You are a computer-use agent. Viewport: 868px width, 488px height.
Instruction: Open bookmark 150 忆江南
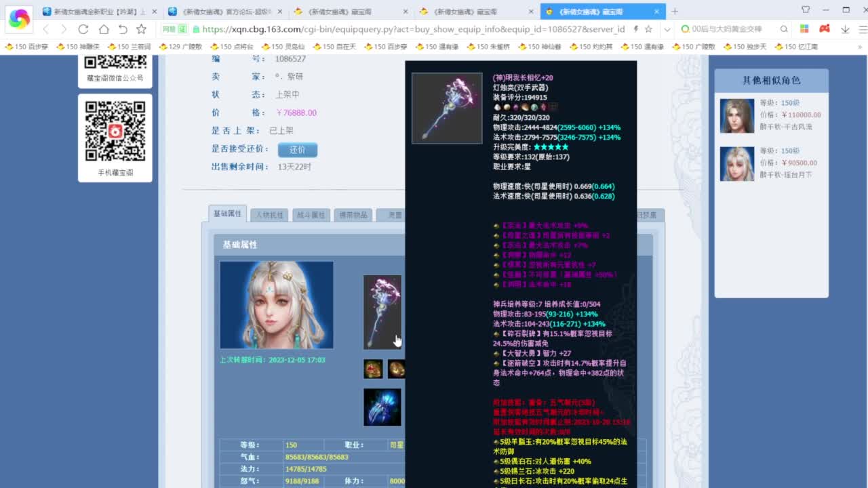(795, 47)
